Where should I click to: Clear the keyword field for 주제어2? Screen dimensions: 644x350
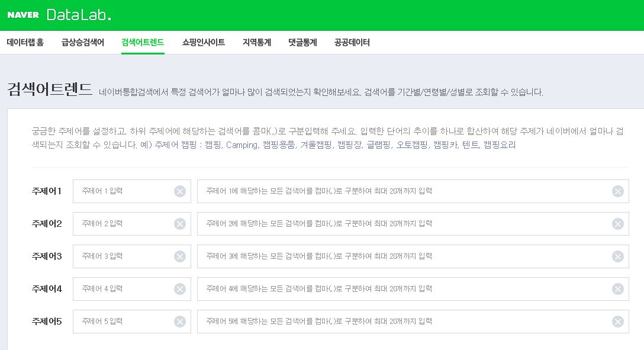coord(618,223)
